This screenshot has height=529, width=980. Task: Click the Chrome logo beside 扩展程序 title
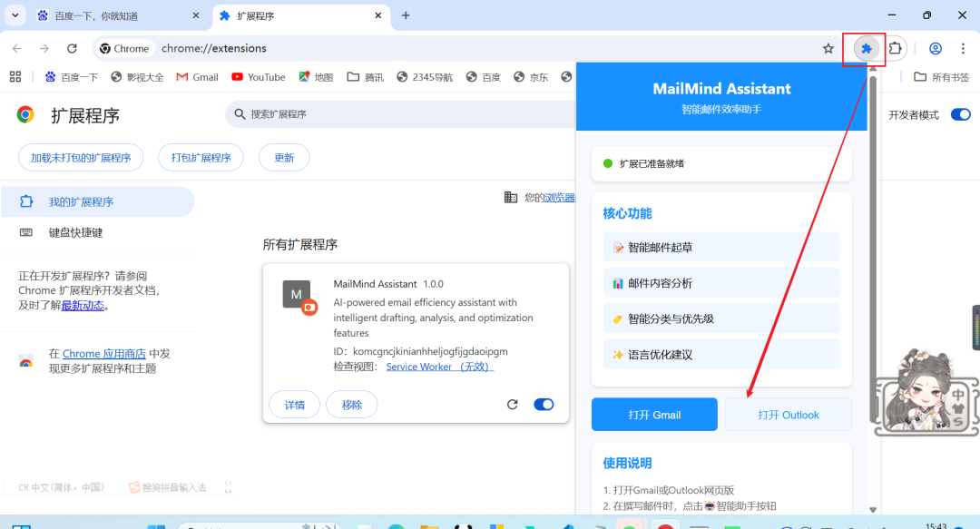point(25,114)
